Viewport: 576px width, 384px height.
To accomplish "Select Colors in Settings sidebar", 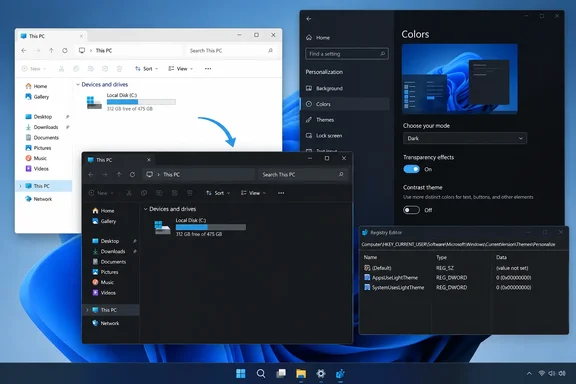I will pyautogui.click(x=345, y=104).
